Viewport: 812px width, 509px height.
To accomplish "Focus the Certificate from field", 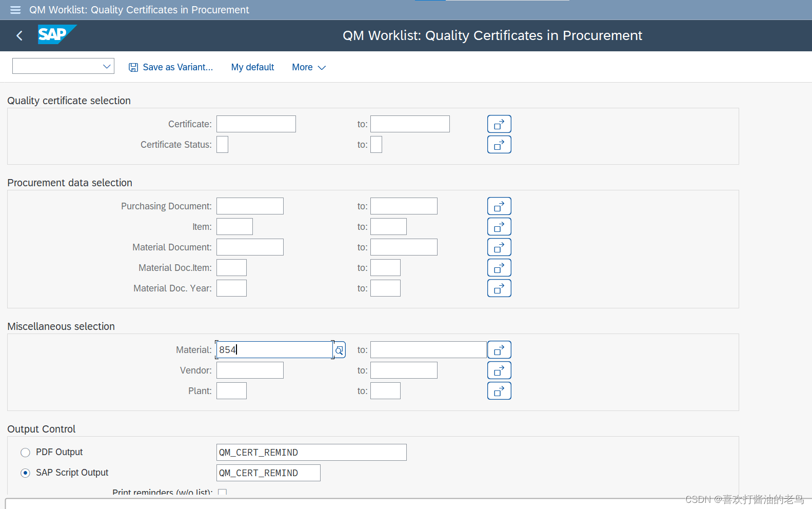I will tap(256, 124).
